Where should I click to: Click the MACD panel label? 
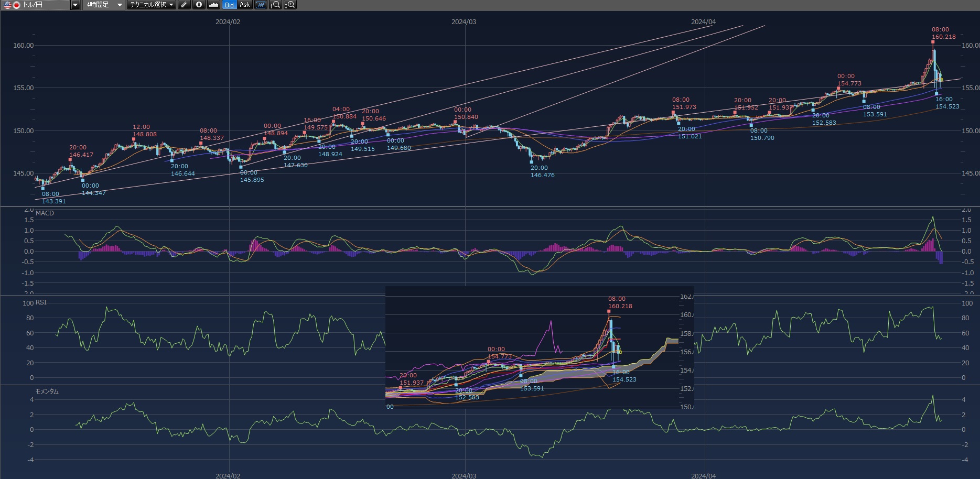(45, 213)
